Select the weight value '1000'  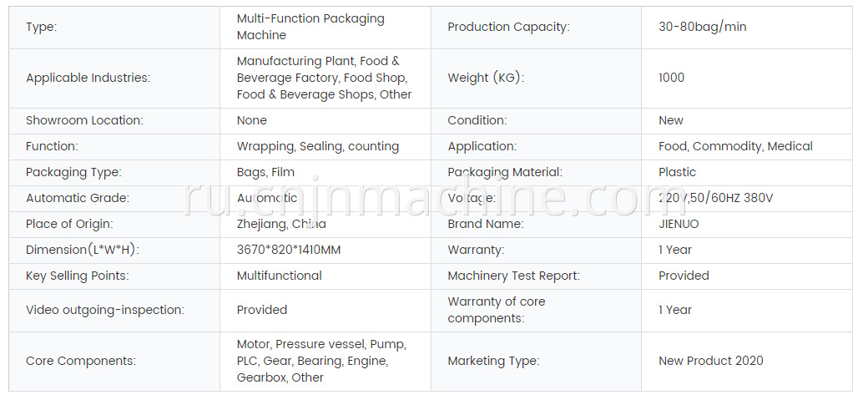(672, 78)
